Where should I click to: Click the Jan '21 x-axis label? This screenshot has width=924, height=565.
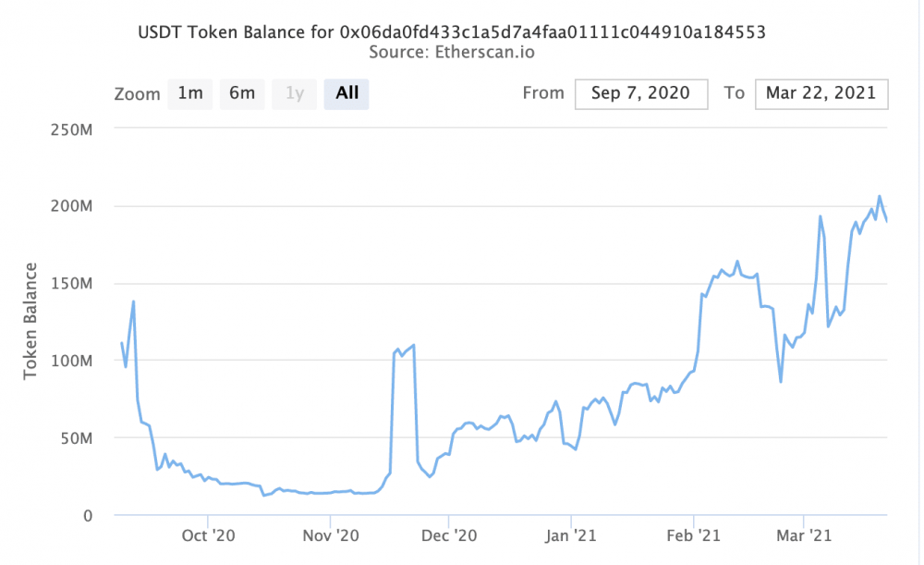click(571, 534)
